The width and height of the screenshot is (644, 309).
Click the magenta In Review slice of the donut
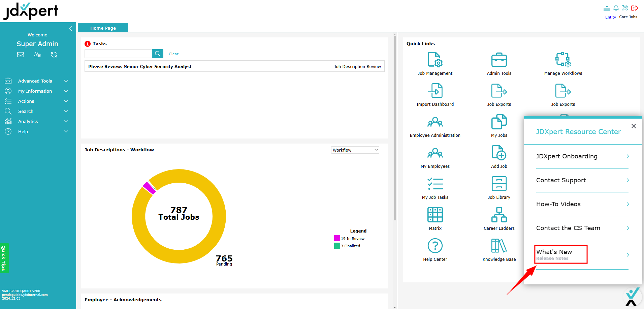tap(150, 188)
